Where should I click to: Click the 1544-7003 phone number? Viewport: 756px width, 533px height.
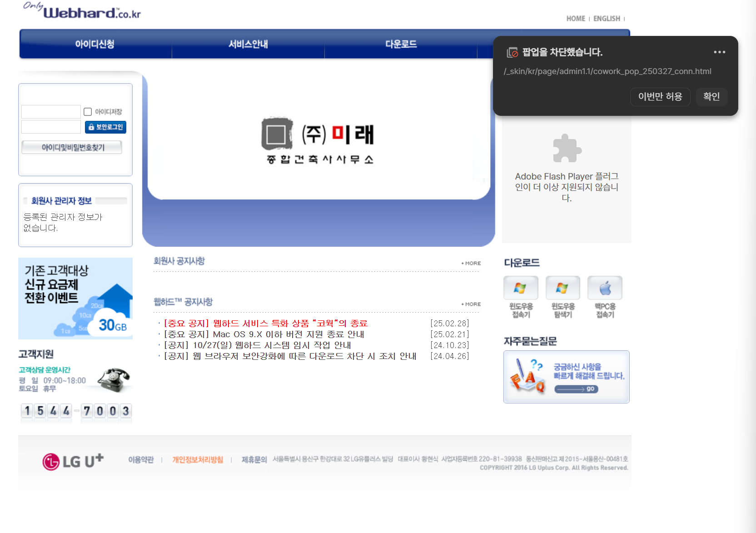click(x=76, y=411)
